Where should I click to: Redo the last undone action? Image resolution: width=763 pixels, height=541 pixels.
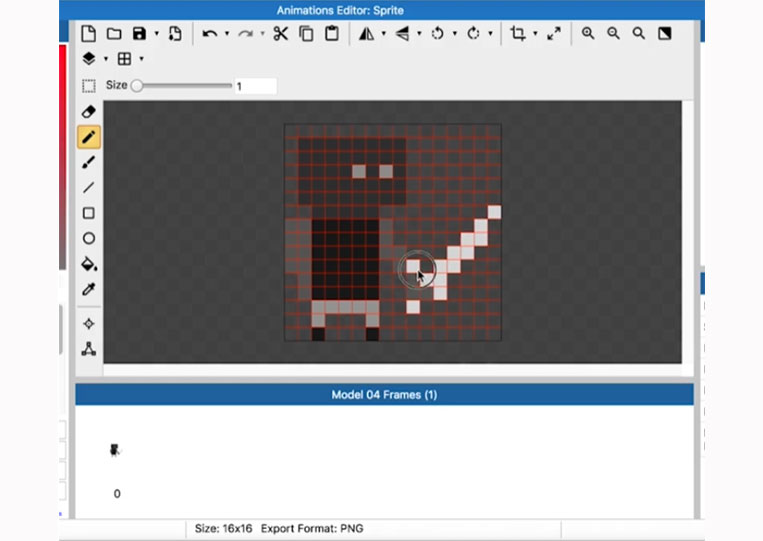(246, 34)
